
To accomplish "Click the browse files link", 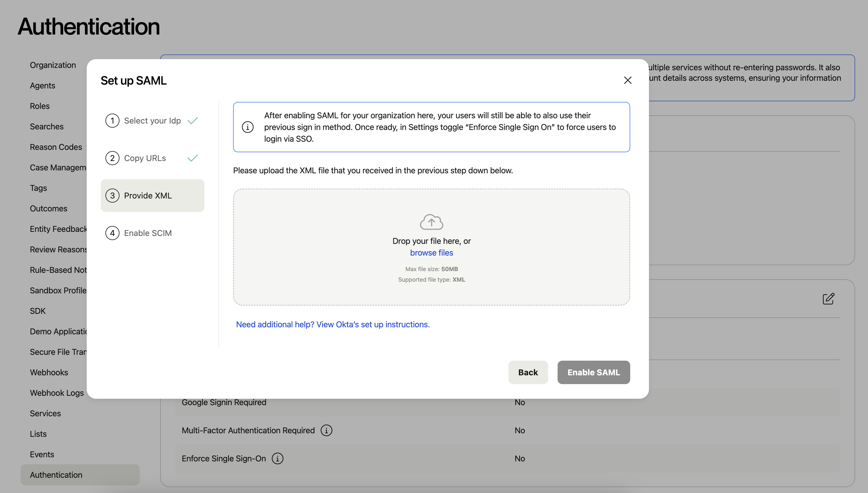I will point(431,253).
